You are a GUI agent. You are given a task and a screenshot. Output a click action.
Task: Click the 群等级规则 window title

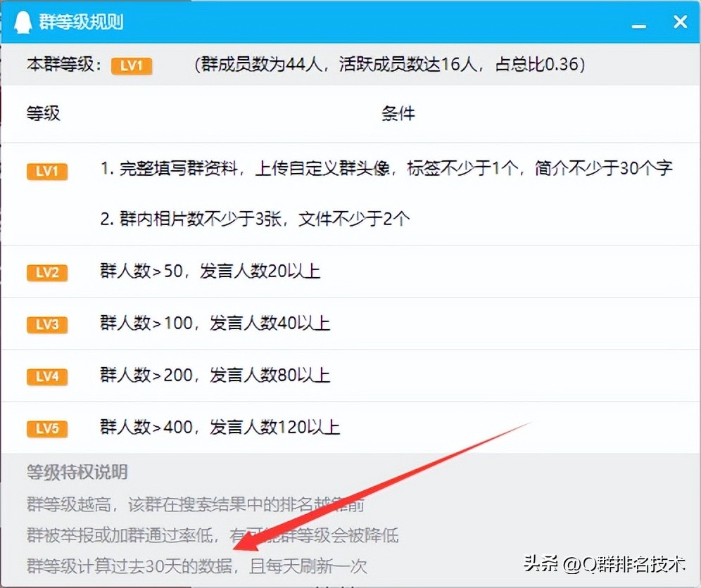coord(81,22)
